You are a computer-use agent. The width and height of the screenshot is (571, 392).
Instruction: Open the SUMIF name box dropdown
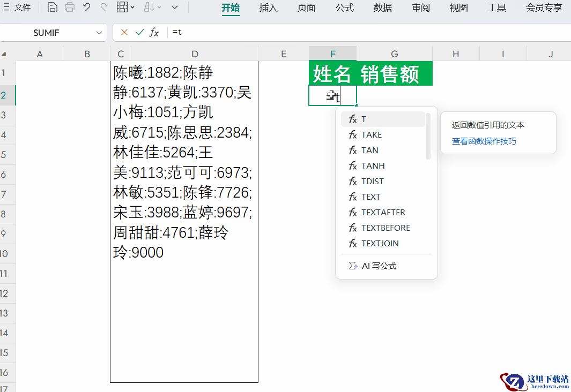click(x=99, y=33)
